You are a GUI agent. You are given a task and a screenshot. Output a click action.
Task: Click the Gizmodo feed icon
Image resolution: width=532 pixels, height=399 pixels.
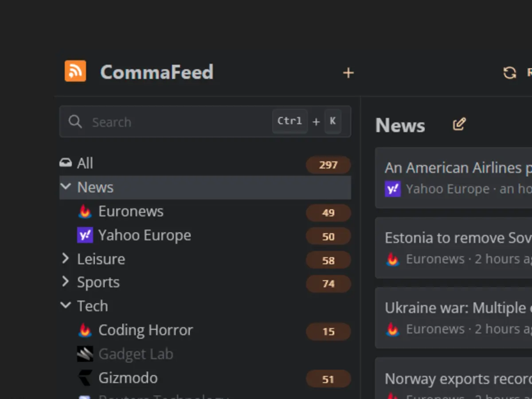click(x=85, y=378)
